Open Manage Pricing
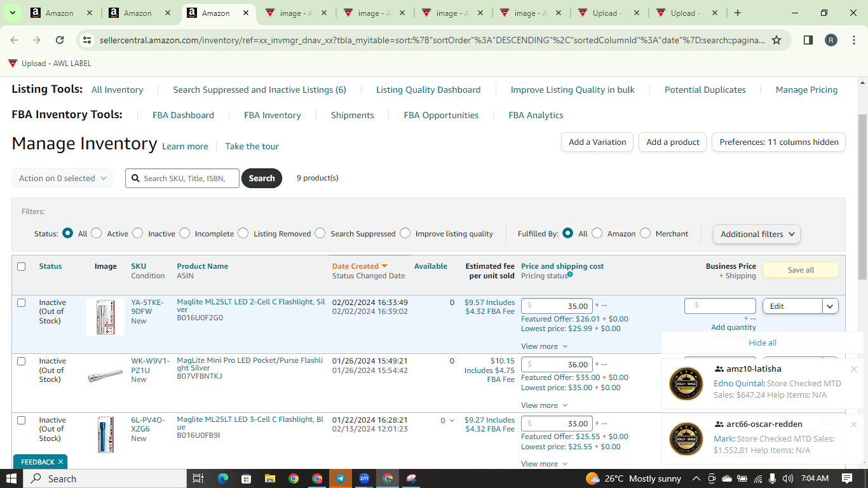Screen dimensions: 868x488 pyautogui.click(x=807, y=90)
